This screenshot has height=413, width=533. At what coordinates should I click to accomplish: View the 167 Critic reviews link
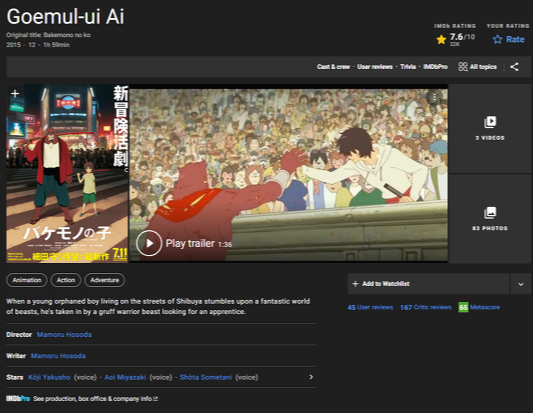[426, 307]
